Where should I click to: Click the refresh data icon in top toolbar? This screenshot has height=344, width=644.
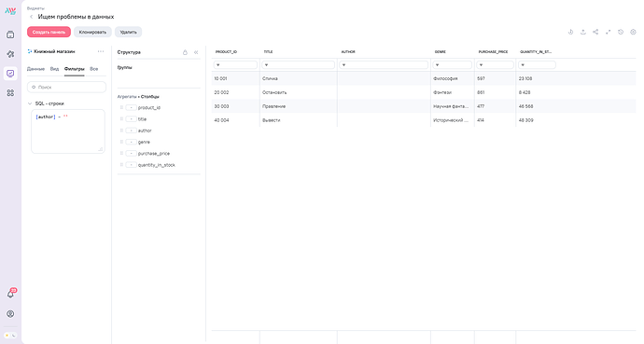click(x=570, y=32)
